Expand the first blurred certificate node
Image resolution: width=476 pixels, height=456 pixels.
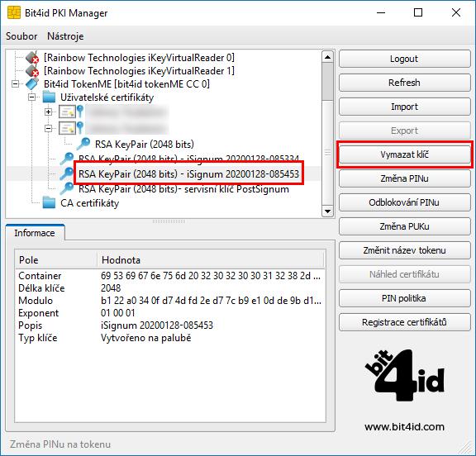(x=48, y=112)
